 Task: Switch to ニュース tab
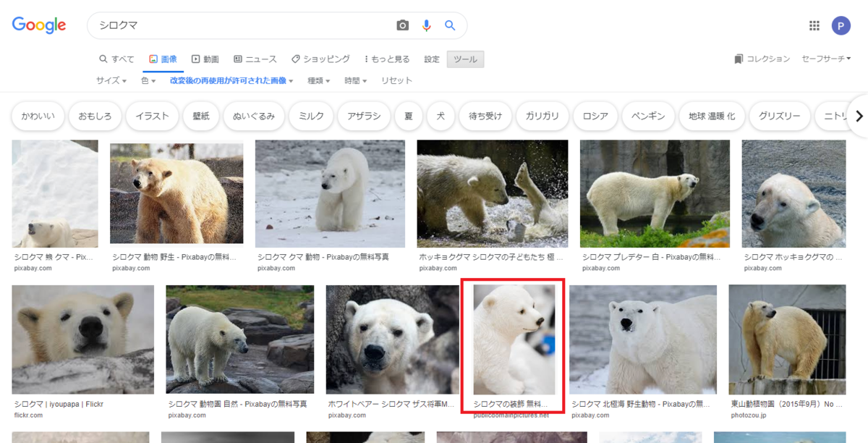point(255,59)
